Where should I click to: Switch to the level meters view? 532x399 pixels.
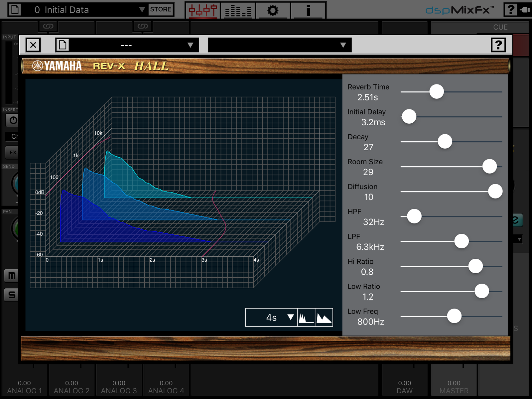pos(238,10)
